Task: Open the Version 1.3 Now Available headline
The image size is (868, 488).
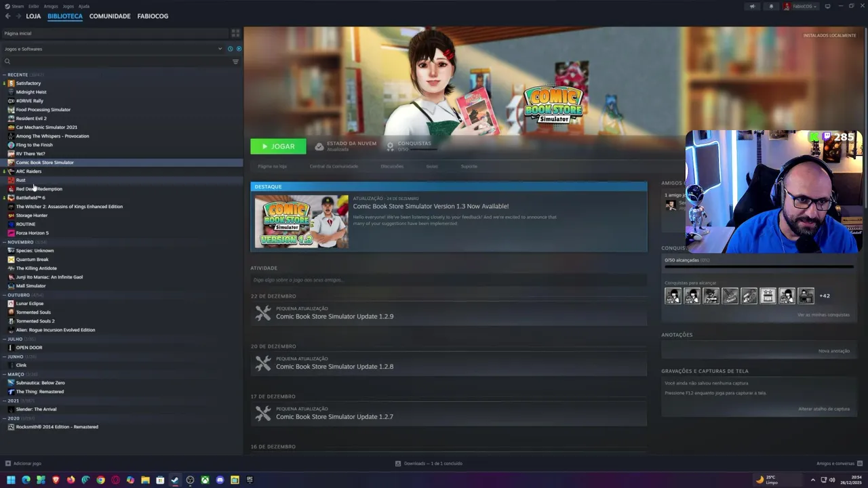Action: 431,206
